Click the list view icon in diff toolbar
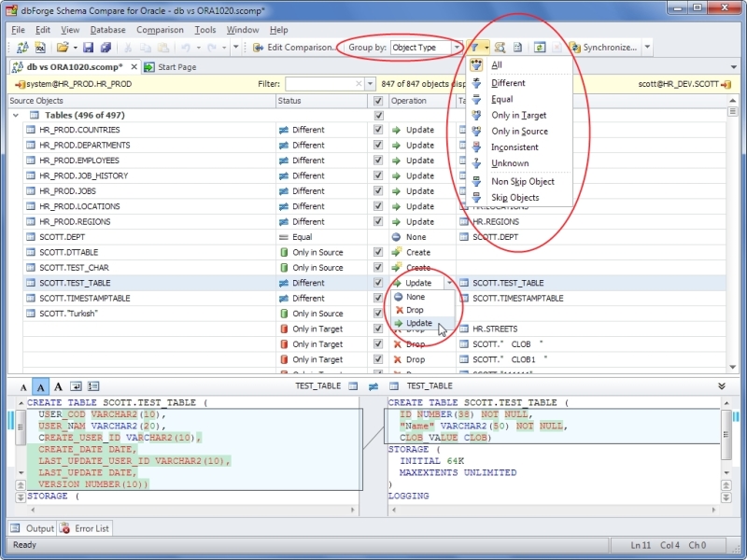The height and width of the screenshot is (560, 747). tap(93, 386)
